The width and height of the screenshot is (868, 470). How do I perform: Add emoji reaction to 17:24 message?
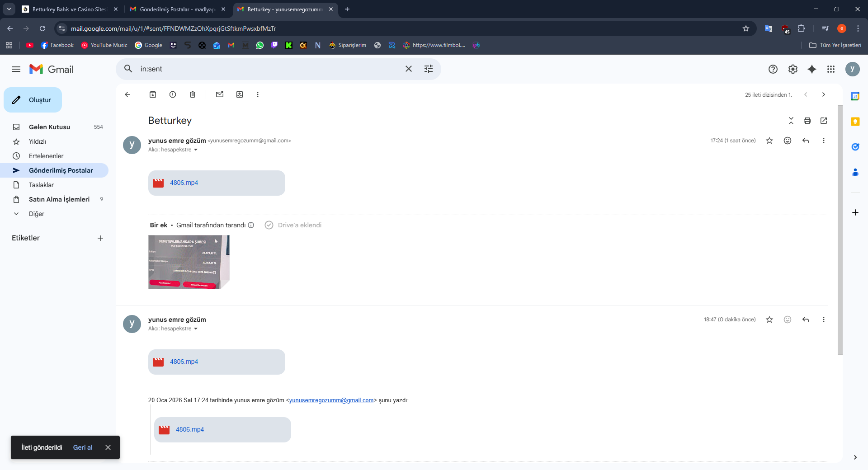click(x=788, y=141)
